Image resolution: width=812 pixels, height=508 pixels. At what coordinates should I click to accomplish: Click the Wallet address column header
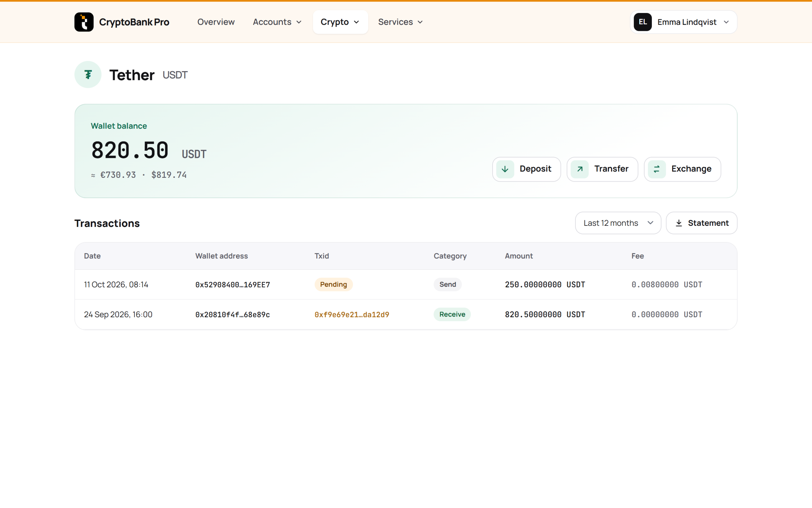[x=221, y=256]
